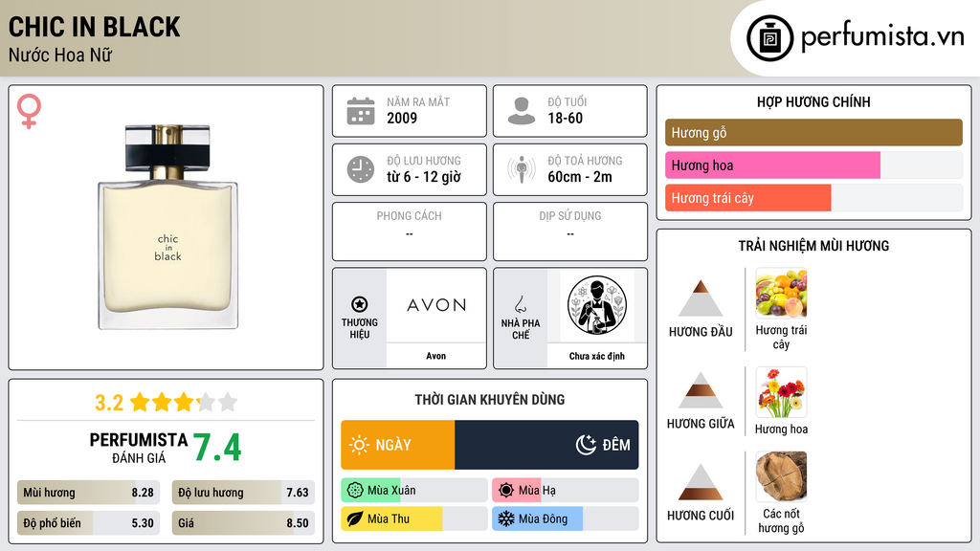Click the perfumer illustration circle

597,305
